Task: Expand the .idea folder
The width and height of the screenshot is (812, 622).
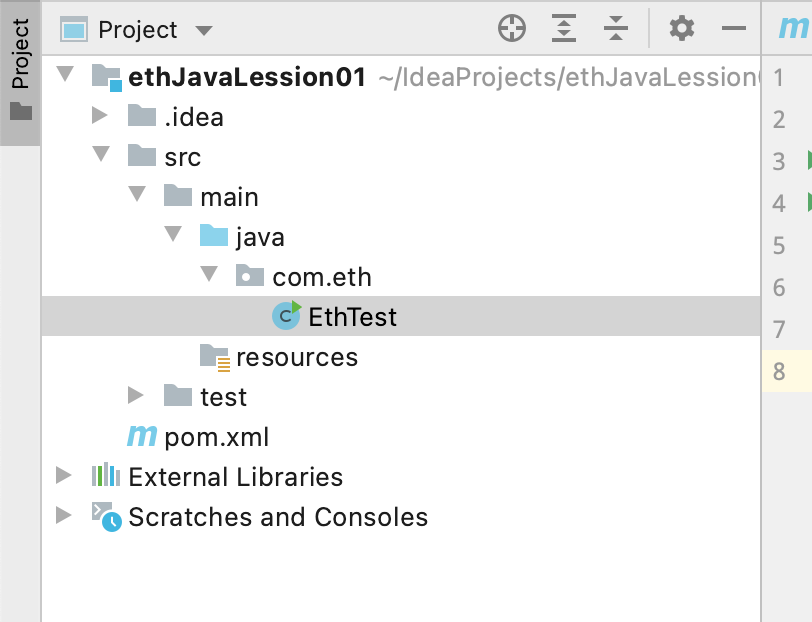Action: coord(99,115)
